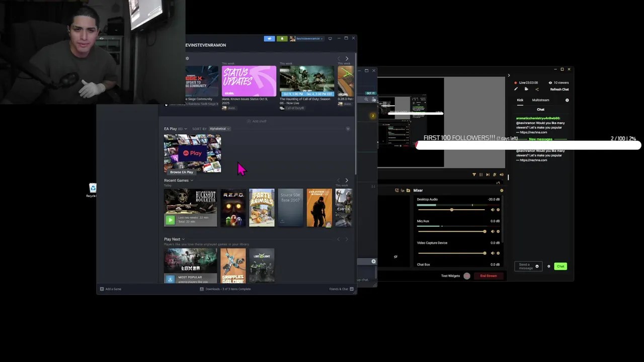Viewport: 644px width, 362px height.
Task: Open the Friends & Chat icon in Steam
Action: (352, 289)
